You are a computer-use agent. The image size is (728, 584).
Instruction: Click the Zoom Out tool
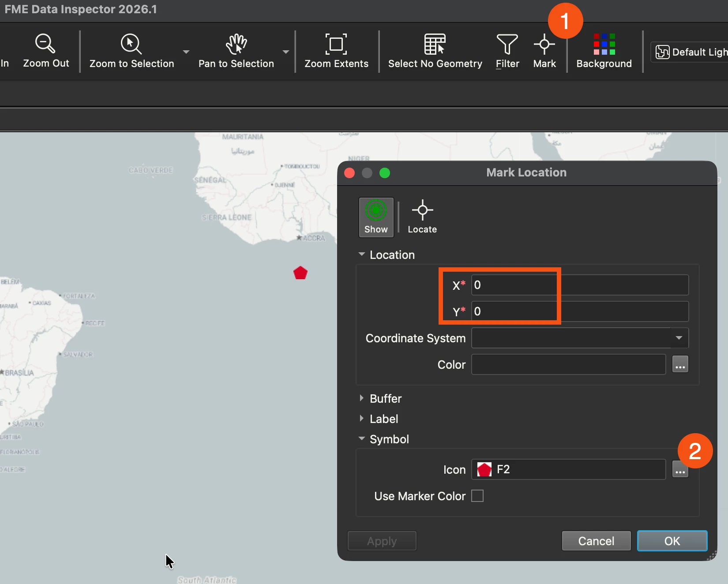46,51
